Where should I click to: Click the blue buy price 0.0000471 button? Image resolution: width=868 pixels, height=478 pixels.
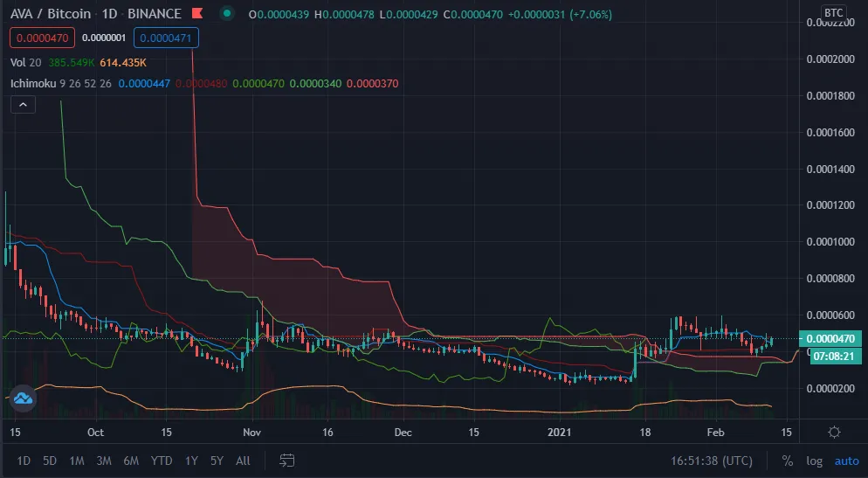166,38
